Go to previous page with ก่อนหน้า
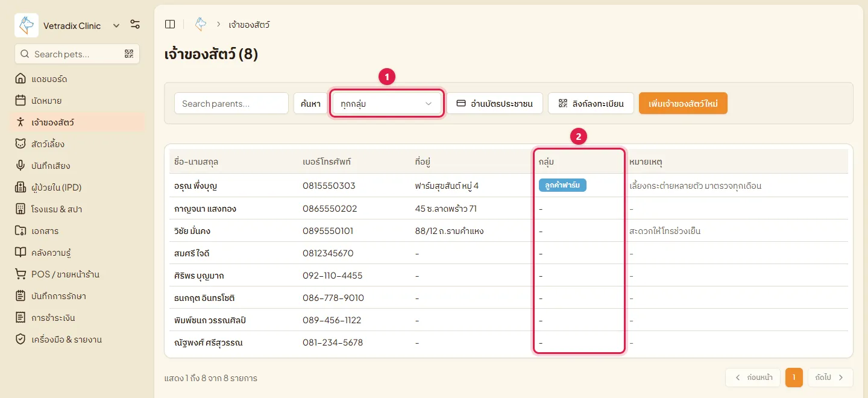This screenshot has height=398, width=868. coord(753,377)
